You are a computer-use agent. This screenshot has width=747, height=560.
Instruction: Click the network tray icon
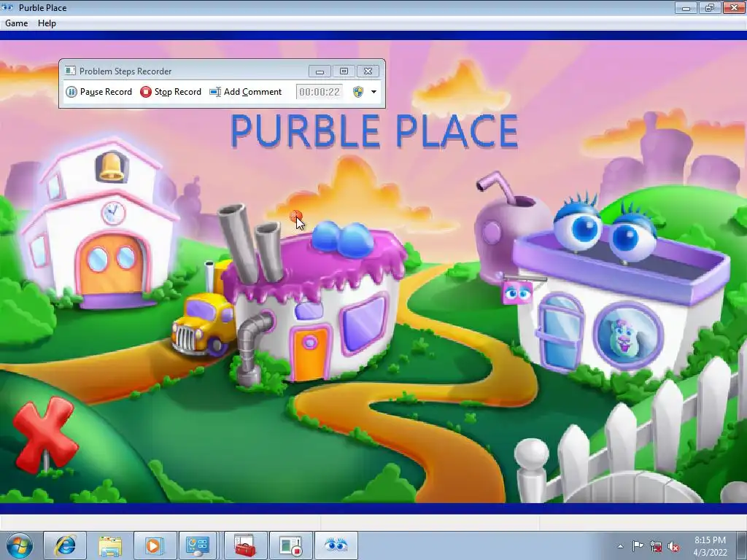656,547
